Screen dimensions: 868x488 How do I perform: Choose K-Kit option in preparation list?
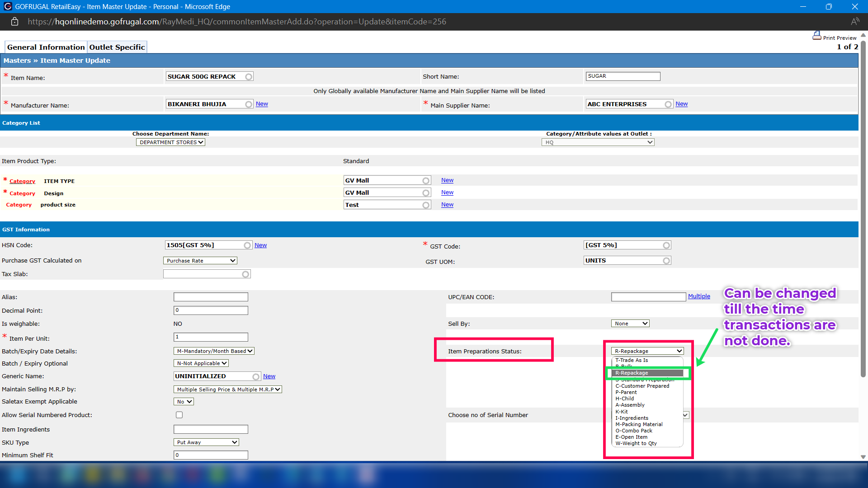622,412
